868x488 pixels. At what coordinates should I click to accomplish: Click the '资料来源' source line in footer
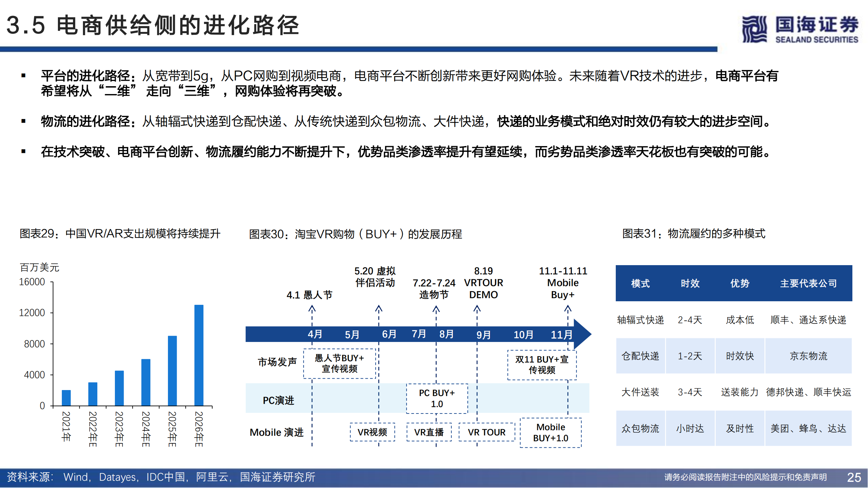click(161, 477)
